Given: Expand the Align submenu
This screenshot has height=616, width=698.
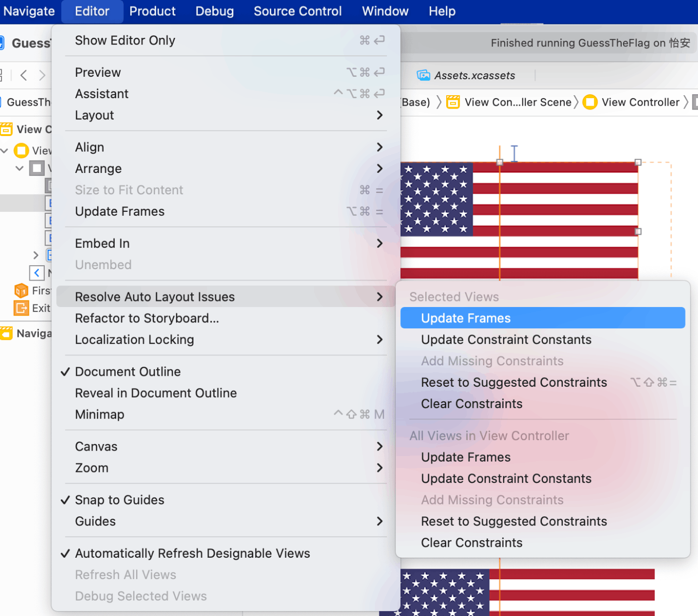Looking at the screenshot, I should point(226,147).
